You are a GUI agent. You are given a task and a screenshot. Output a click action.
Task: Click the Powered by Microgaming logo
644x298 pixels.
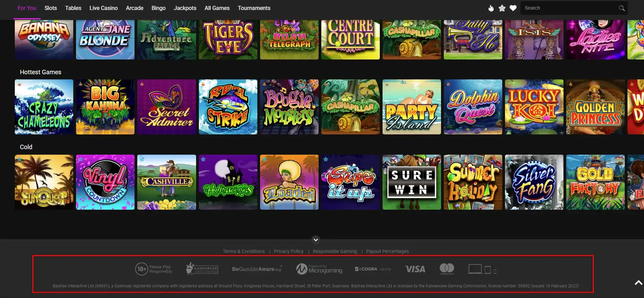coord(319,269)
